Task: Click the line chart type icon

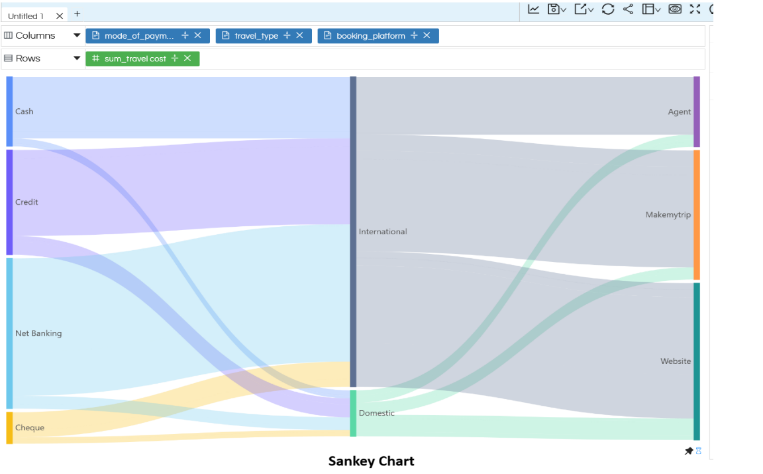Action: pos(534,9)
